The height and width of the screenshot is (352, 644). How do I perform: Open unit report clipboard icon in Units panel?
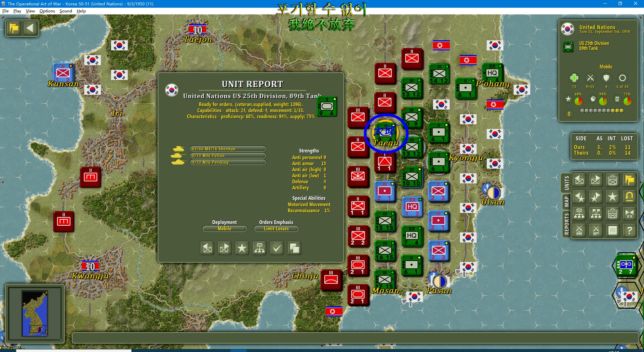pos(613,180)
